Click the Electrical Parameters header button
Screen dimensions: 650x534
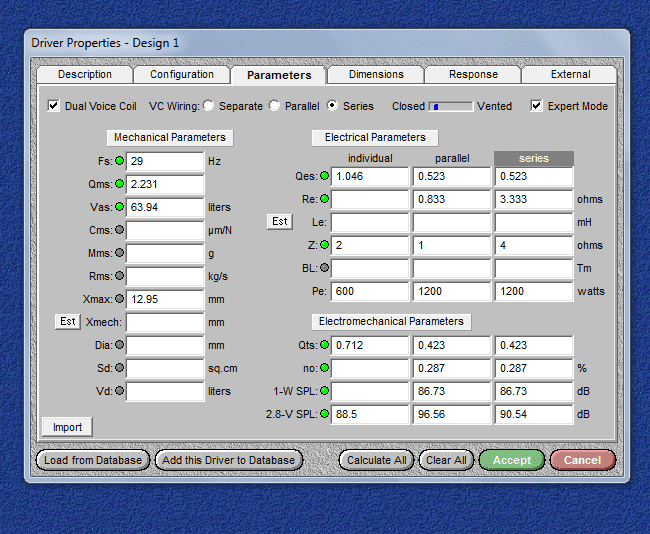click(x=375, y=138)
